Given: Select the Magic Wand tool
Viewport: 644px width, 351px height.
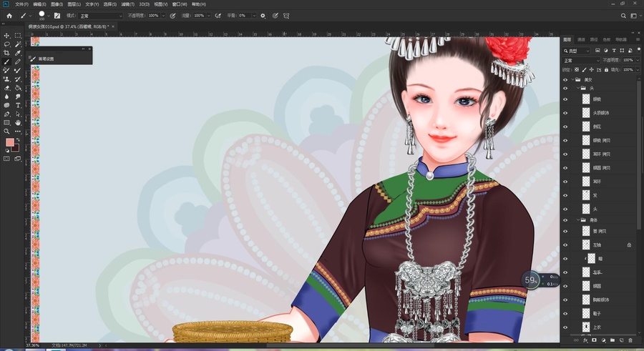Looking at the screenshot, I should pyautogui.click(x=18, y=44).
